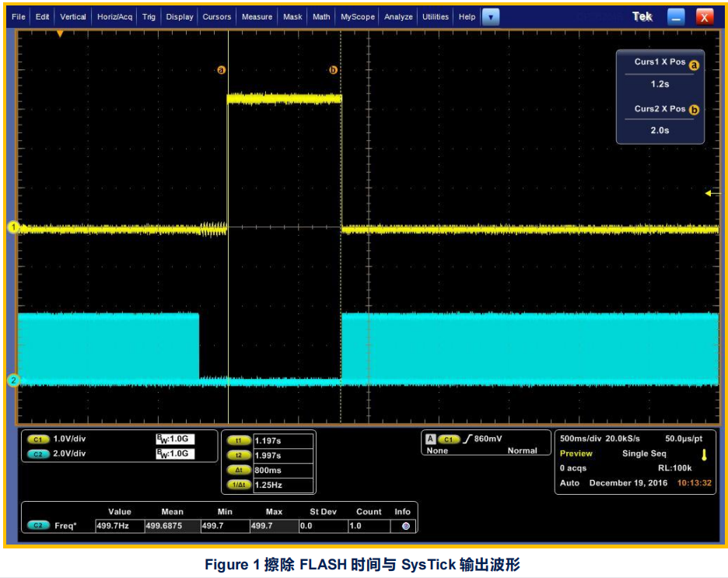Click the orange trigger position marker at top

[x=60, y=33]
